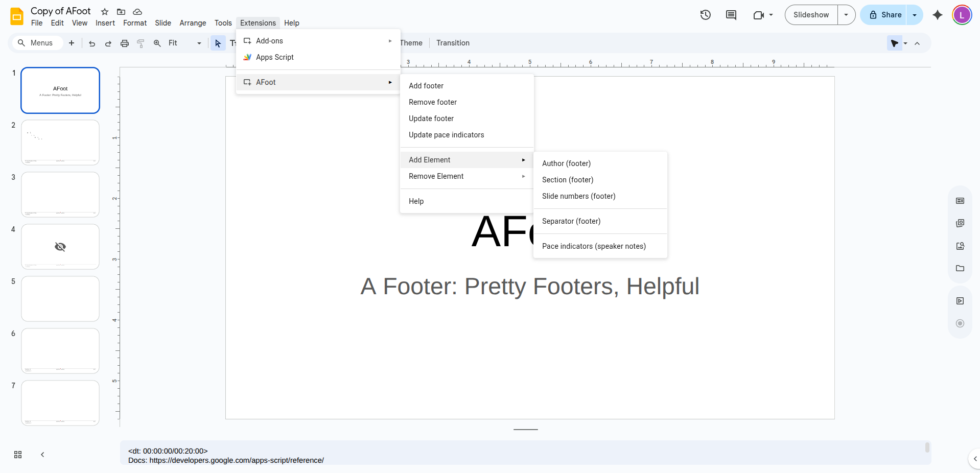Hide the menus with the up chevron

917,43
